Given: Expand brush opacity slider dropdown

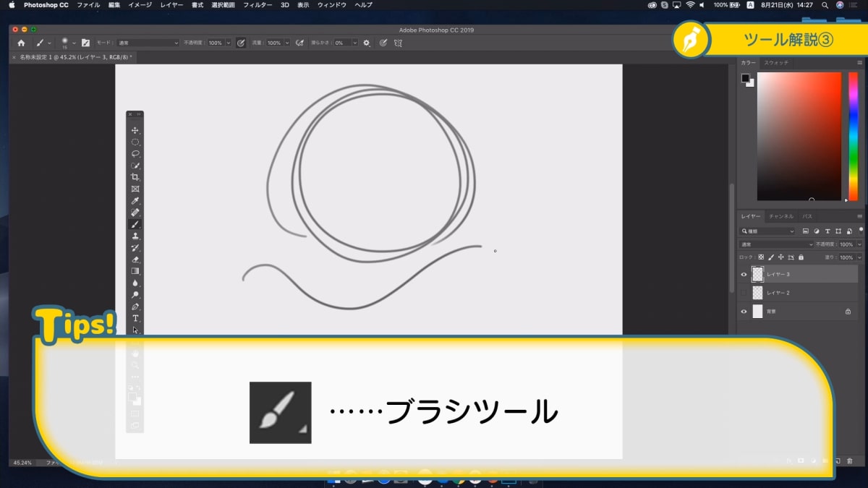Looking at the screenshot, I should click(x=229, y=43).
